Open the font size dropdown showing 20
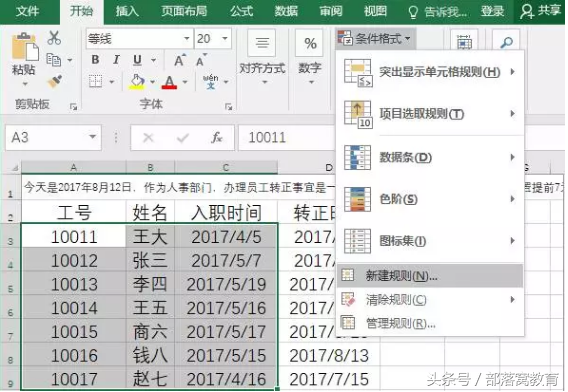Viewport: 568px width, 392px height. point(225,38)
